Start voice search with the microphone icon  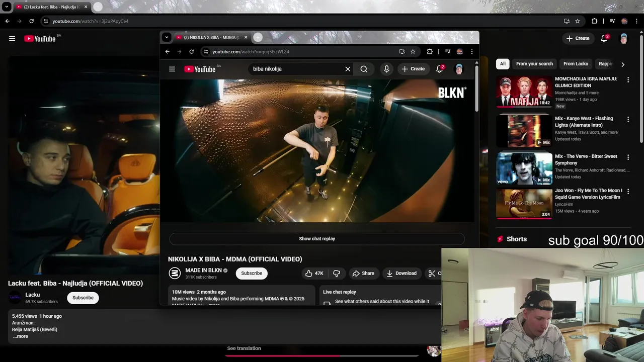pyautogui.click(x=386, y=69)
